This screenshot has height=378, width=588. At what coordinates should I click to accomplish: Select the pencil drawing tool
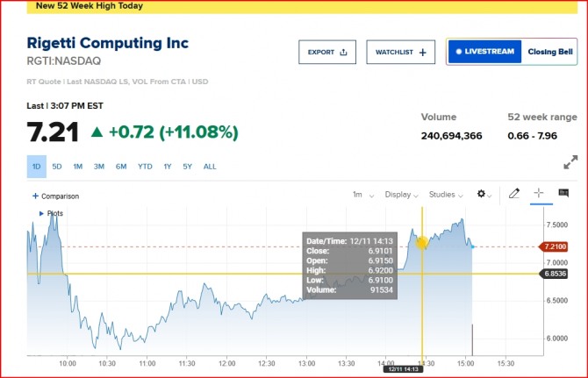click(514, 194)
